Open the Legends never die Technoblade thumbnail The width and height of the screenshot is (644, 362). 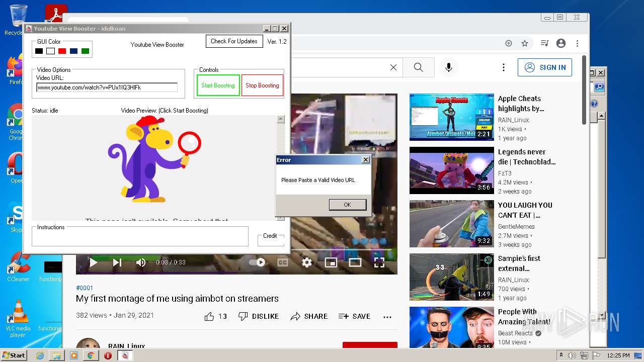[452, 170]
